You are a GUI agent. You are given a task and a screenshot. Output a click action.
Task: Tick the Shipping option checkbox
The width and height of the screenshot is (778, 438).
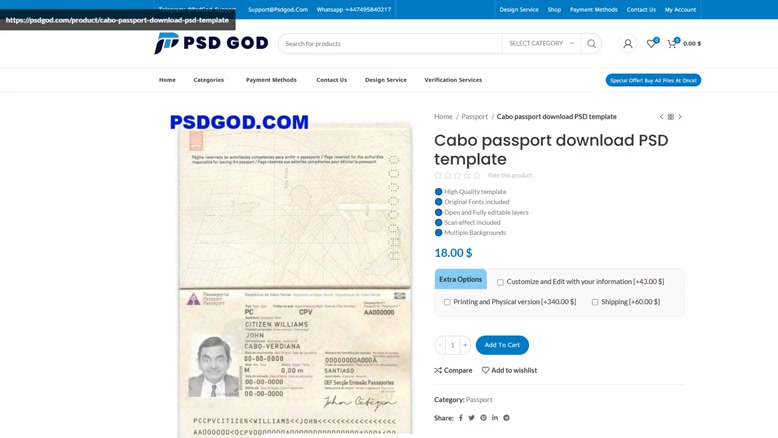(595, 302)
